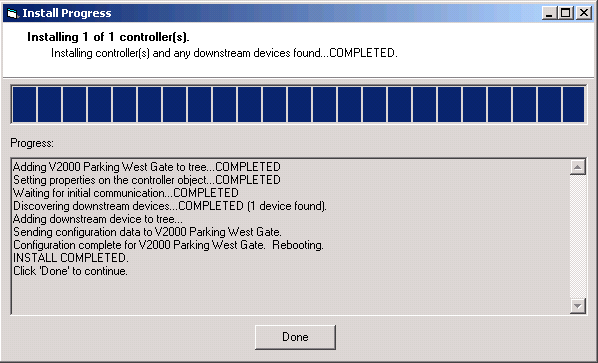Click 'Installing 1 of 1 controller(s)' heading

(108, 37)
